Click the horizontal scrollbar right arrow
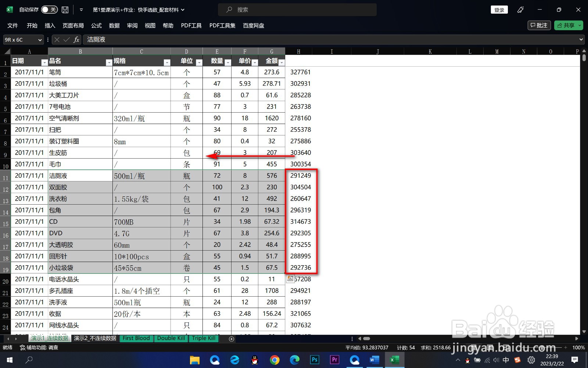Viewport: 588px width, 368px height. point(577,339)
